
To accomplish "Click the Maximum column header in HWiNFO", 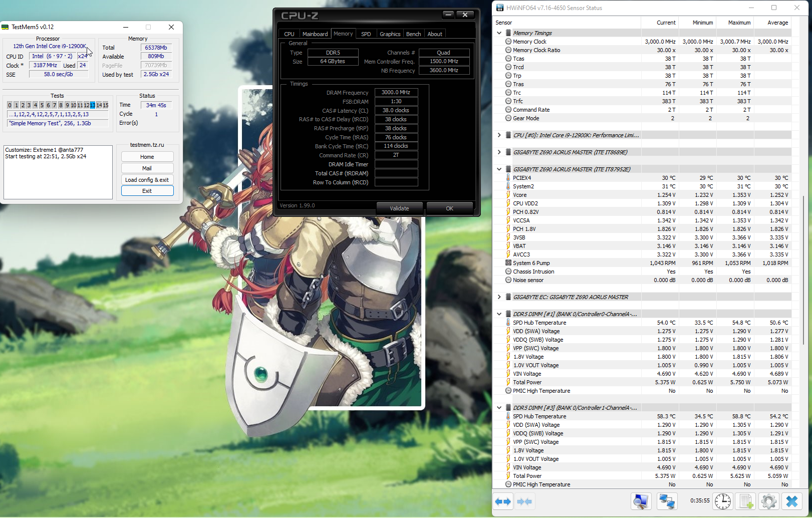I will 735,23.
